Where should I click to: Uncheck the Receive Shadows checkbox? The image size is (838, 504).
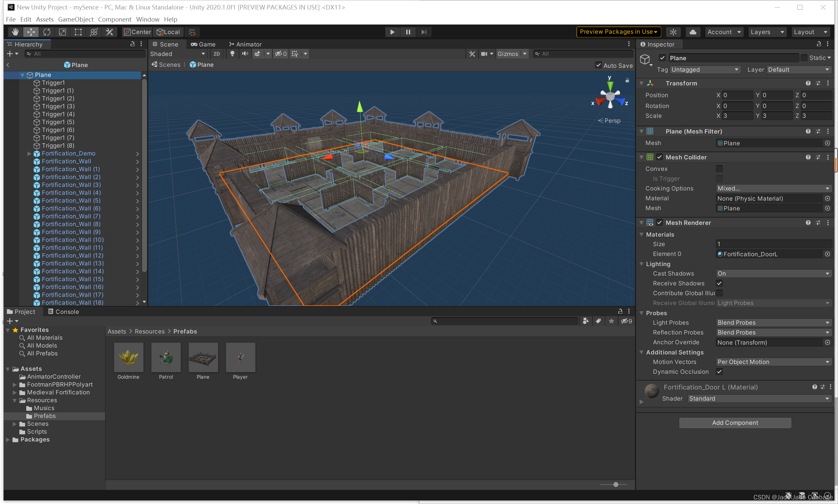[719, 283]
